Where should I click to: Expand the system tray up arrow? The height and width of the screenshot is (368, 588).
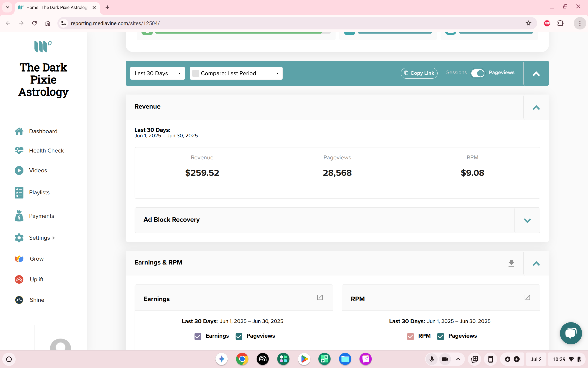point(458,359)
